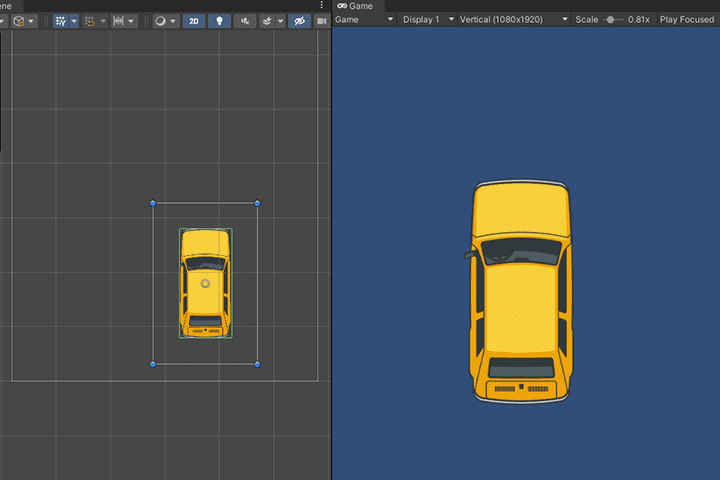This screenshot has height=480, width=720.
Task: Click the Scale slider handle
Action: 610,20
